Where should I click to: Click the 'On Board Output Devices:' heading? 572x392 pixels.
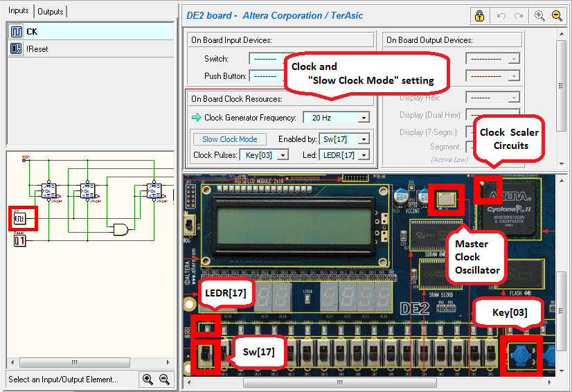[x=429, y=40]
